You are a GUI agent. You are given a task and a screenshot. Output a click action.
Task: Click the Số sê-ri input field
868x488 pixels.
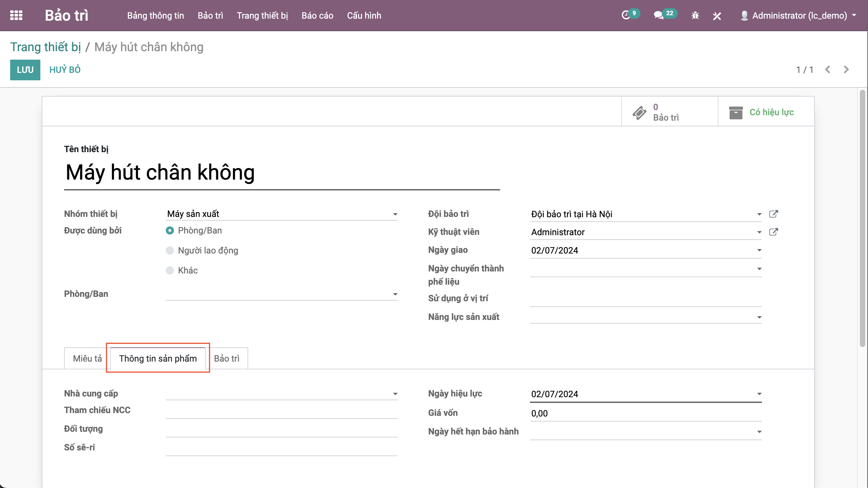281,448
